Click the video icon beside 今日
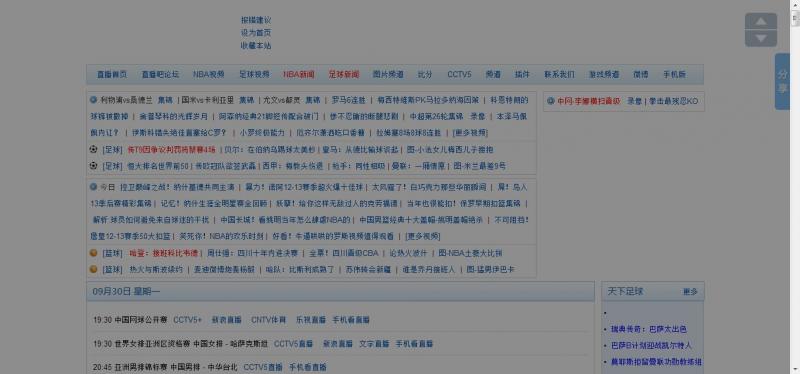Screen dimensions: 800x374 coord(93,187)
